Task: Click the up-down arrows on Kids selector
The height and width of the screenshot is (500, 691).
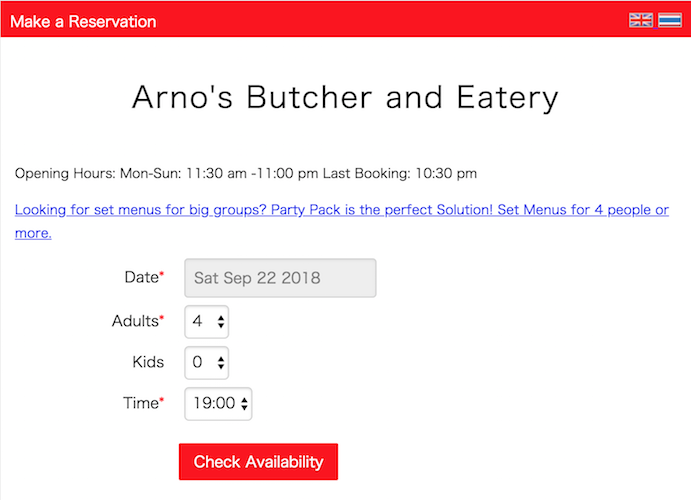Action: [221, 363]
